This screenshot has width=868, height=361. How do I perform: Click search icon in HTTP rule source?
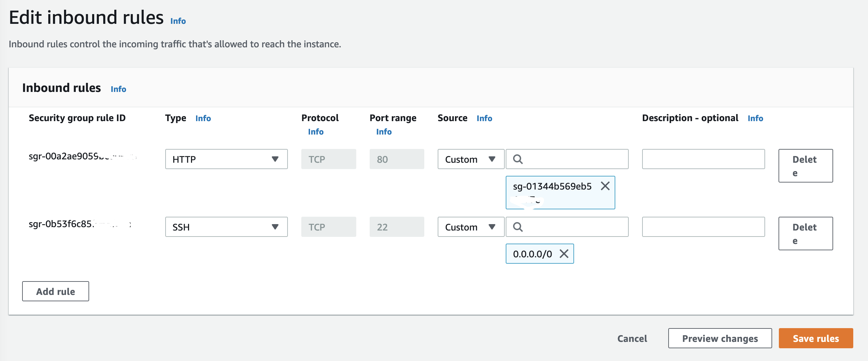(x=517, y=159)
